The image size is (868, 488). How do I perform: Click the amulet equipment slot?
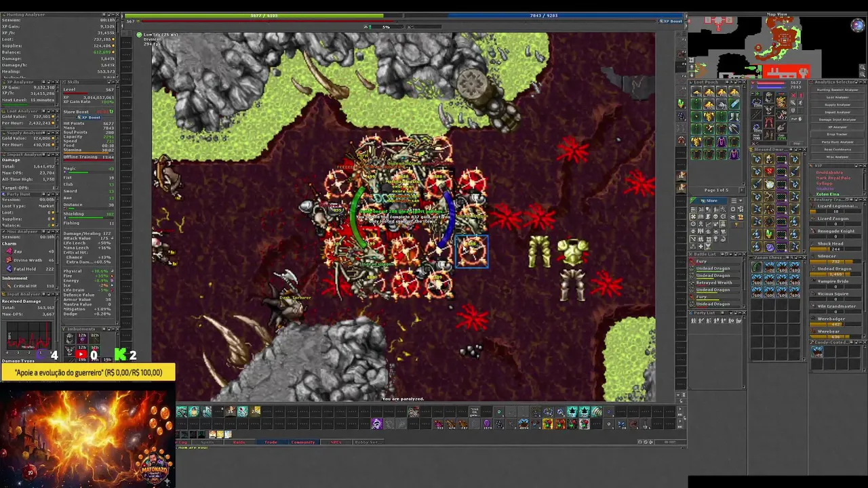[x=756, y=102]
